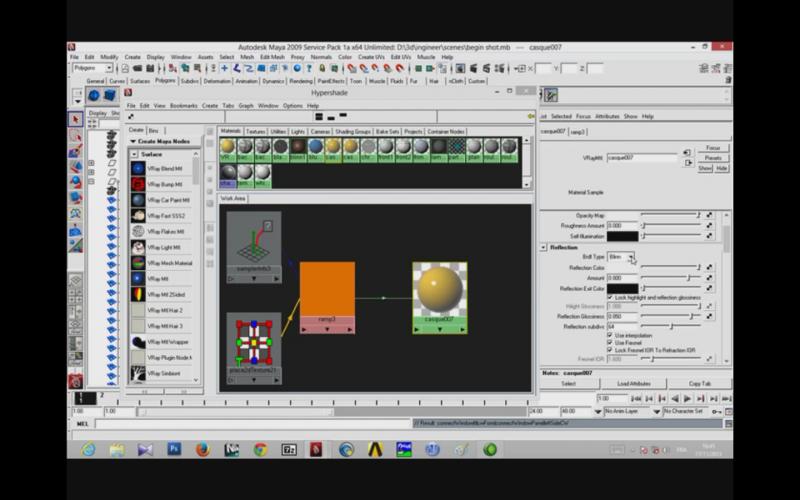Select the casque007 material node in Work Area
800x500 pixels.
(440, 298)
